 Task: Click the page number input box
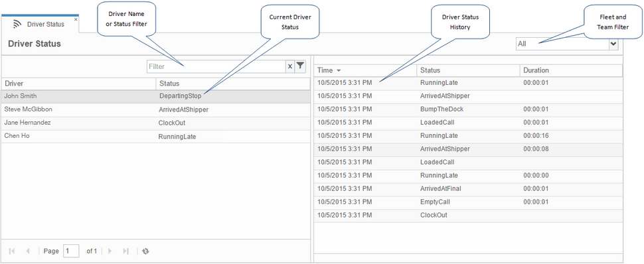(x=71, y=251)
